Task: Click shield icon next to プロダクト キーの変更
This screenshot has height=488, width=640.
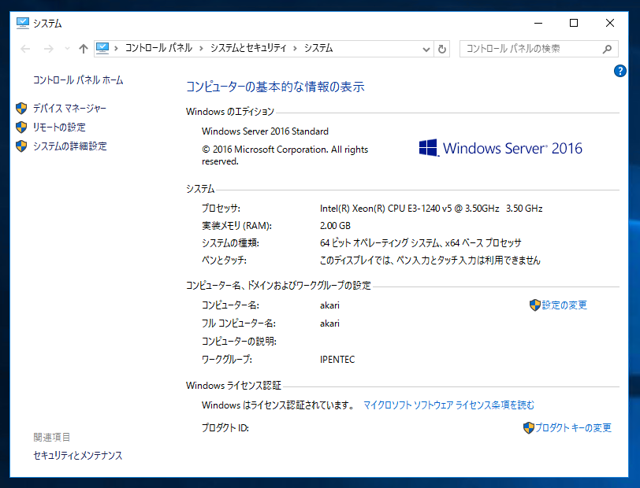Action: click(529, 428)
